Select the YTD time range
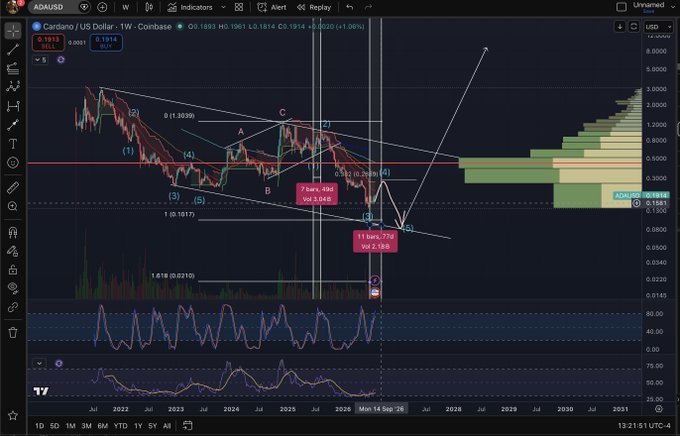Image resolution: width=680 pixels, height=436 pixels. click(x=121, y=426)
